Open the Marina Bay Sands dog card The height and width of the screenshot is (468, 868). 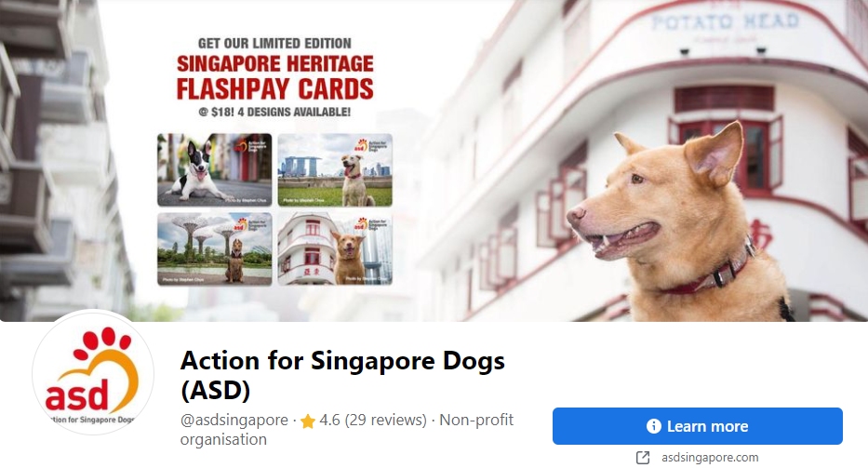pos(335,169)
